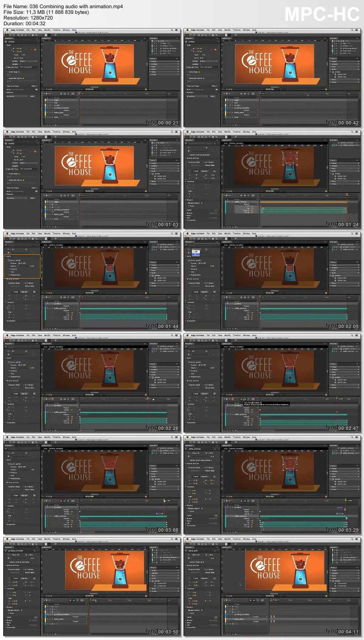Open Stage background color swatch in the 00:00:21 frame
364x640 pixels.
coord(34,50)
